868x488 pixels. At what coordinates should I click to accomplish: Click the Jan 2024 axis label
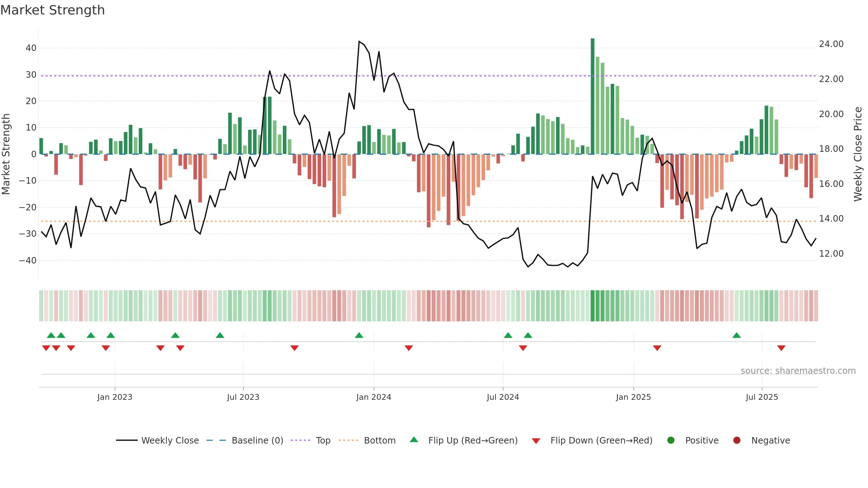[374, 397]
